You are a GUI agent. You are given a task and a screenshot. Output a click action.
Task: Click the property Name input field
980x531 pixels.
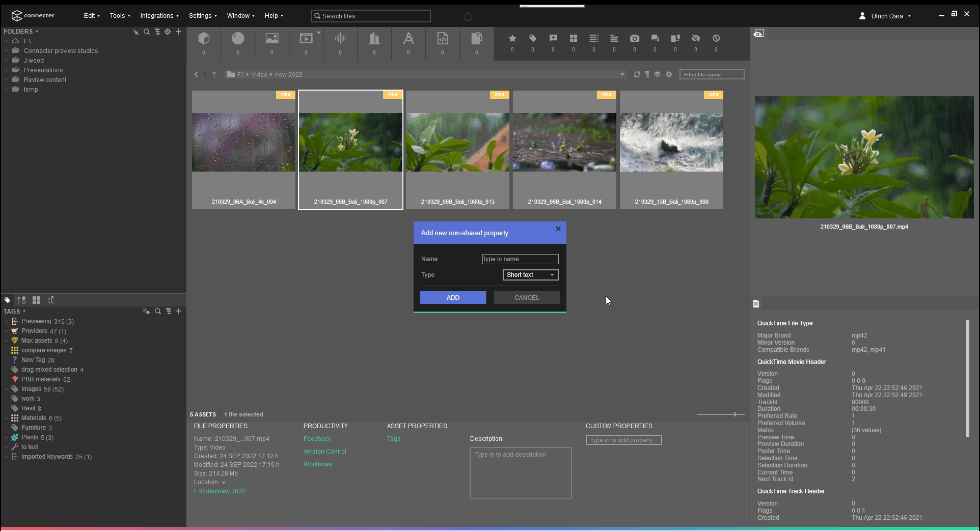[x=520, y=259]
